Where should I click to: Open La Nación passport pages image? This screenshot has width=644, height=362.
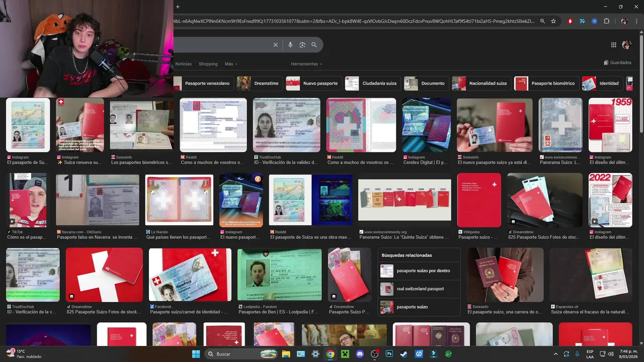point(179,200)
